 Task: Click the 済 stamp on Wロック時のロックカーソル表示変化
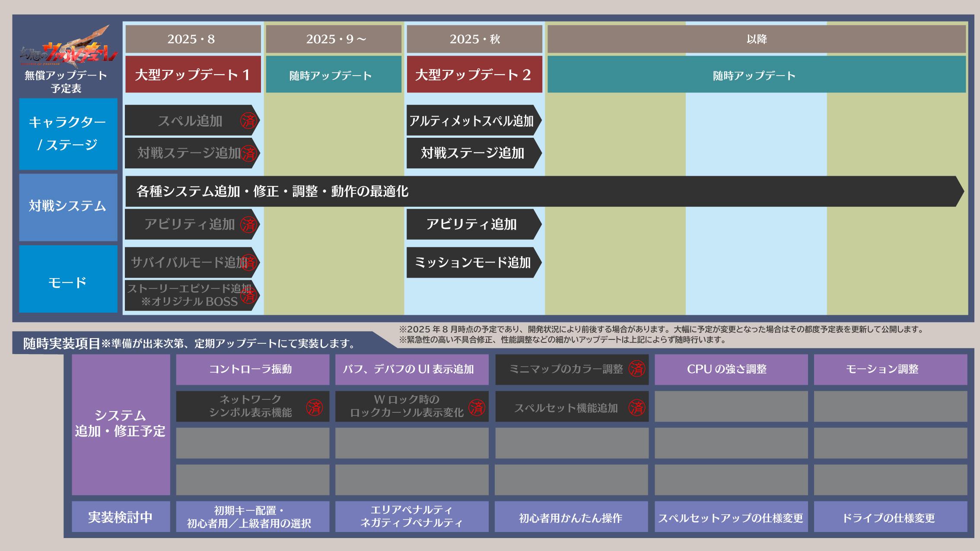coord(477,408)
